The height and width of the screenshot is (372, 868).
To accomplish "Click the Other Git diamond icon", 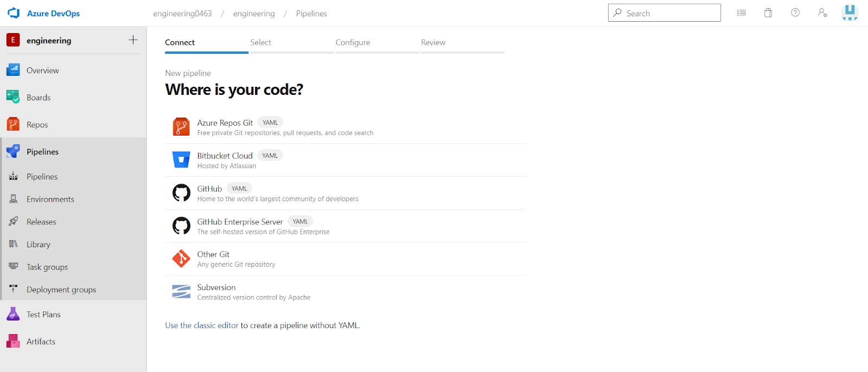I will tap(181, 259).
